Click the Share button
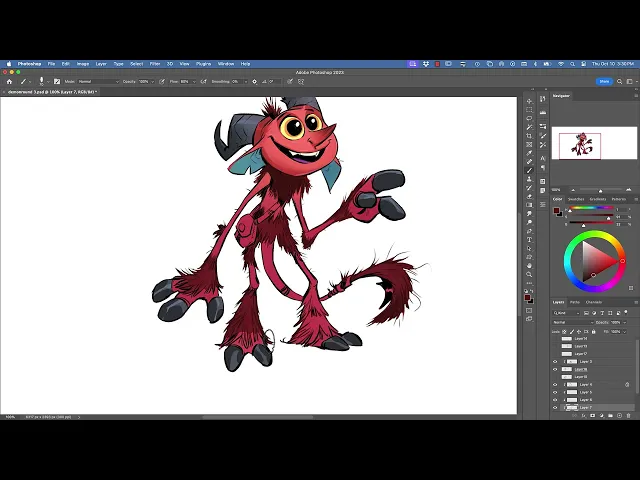Screen dimensions: 640x480 pos(604,82)
